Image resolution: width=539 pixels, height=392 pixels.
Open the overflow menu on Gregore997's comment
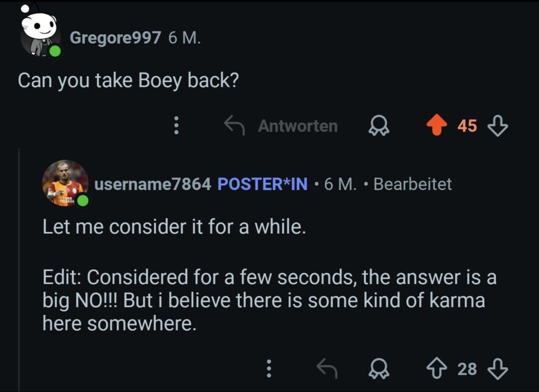tap(177, 126)
